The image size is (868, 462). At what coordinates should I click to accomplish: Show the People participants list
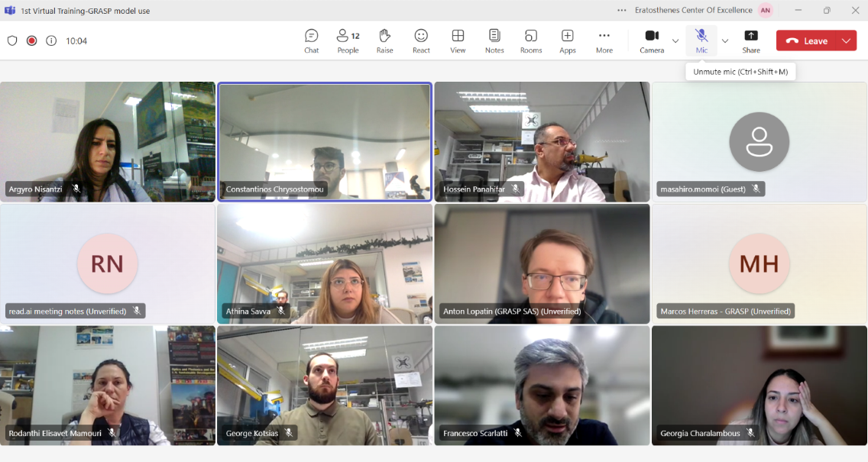[348, 40]
